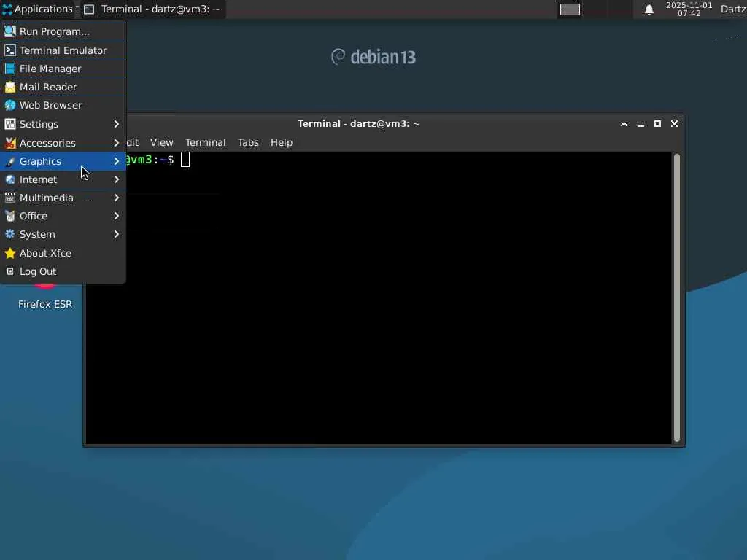The image size is (747, 560).
Task: Click the Terminal Emulator icon in menu
Action: pos(10,50)
